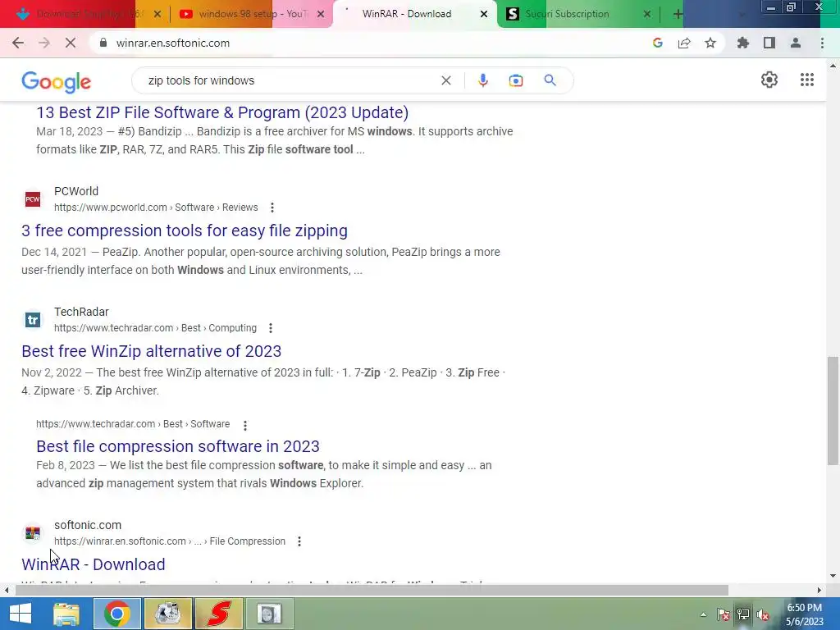This screenshot has width=840, height=630.
Task: Start a voice search with the microphone
Action: (482, 80)
